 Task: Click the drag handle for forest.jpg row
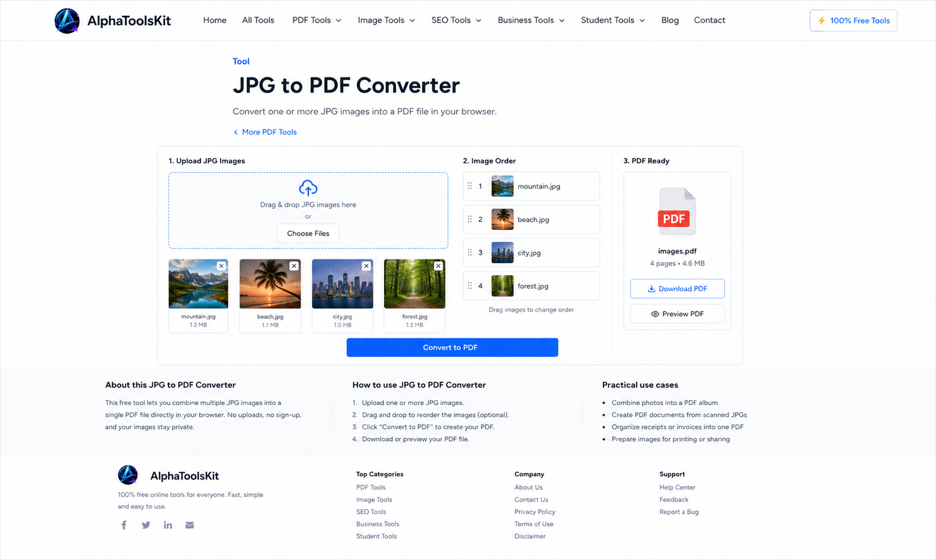click(469, 286)
